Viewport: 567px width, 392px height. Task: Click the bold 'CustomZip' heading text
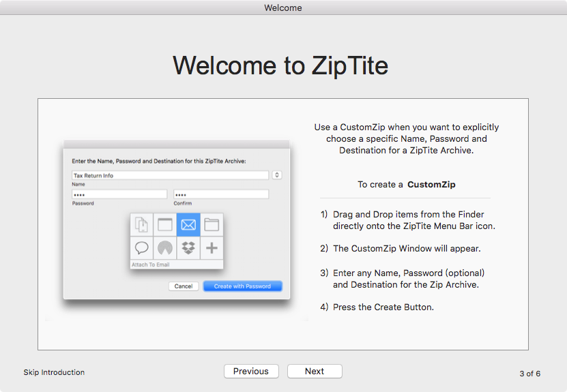click(x=431, y=185)
